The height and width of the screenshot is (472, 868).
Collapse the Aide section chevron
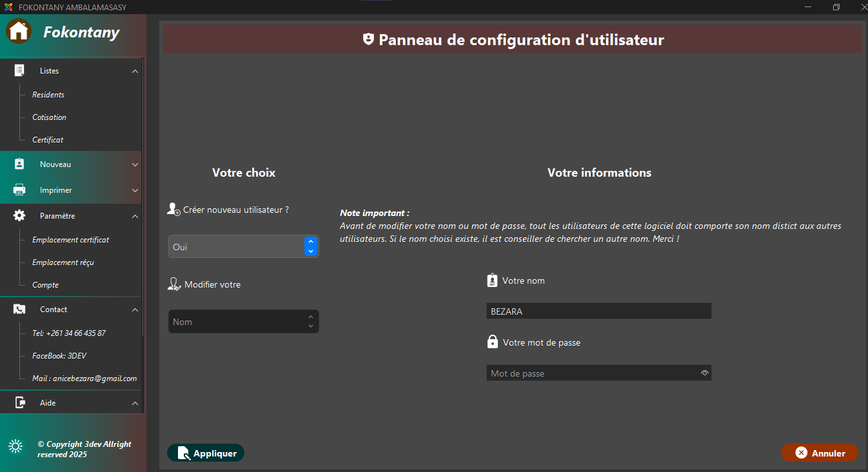[x=135, y=403]
